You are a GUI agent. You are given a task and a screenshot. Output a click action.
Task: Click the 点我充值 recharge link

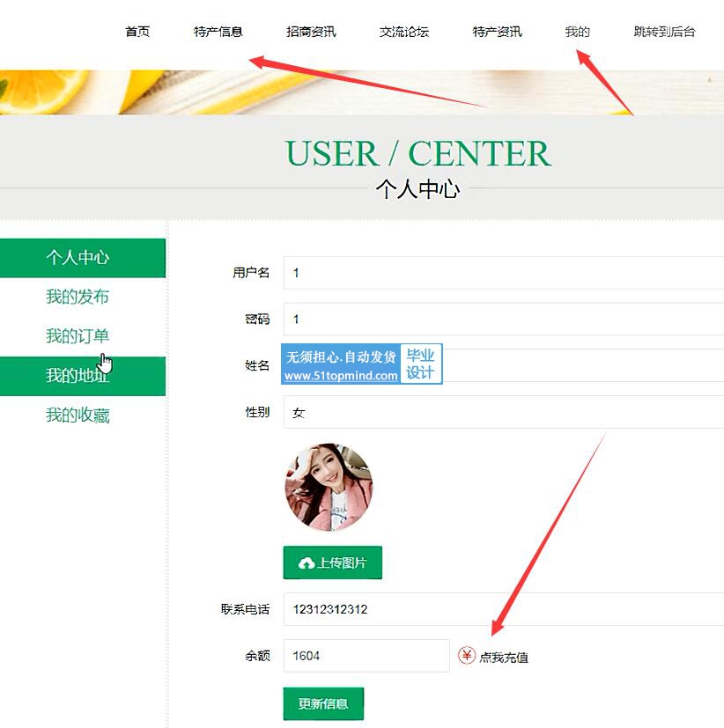tap(504, 657)
